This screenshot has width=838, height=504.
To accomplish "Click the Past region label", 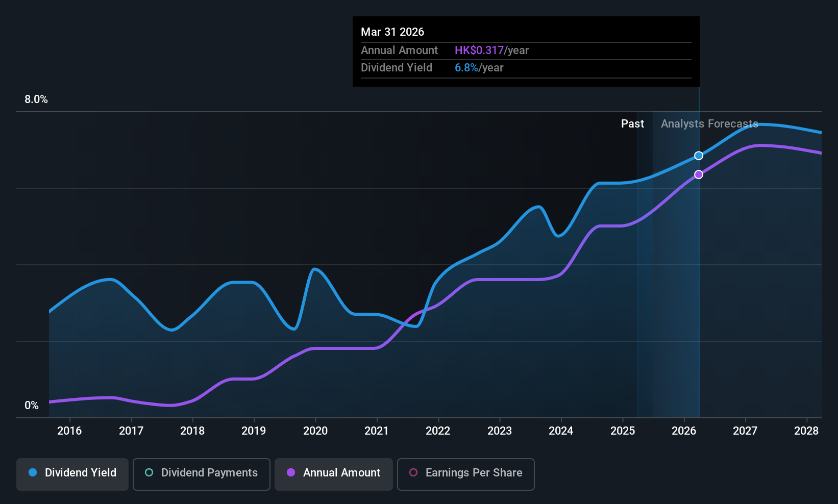I will click(x=632, y=124).
